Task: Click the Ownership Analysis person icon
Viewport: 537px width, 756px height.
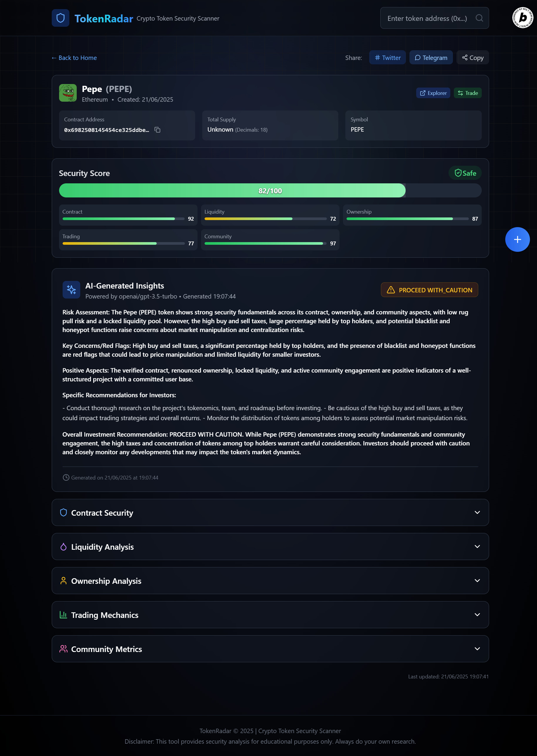Action: [63, 581]
